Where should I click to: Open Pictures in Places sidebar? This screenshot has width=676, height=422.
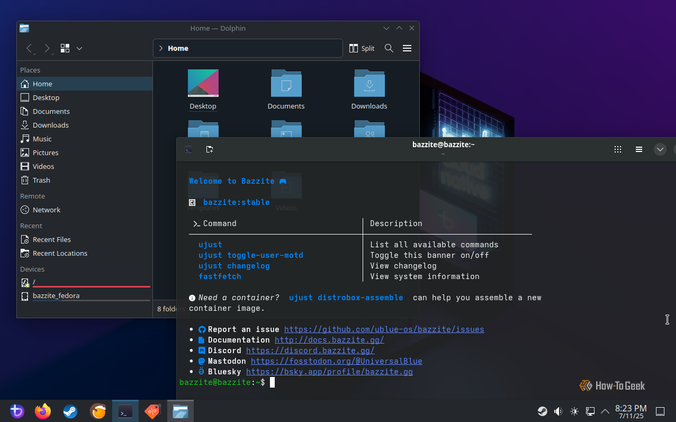(x=84, y=153)
